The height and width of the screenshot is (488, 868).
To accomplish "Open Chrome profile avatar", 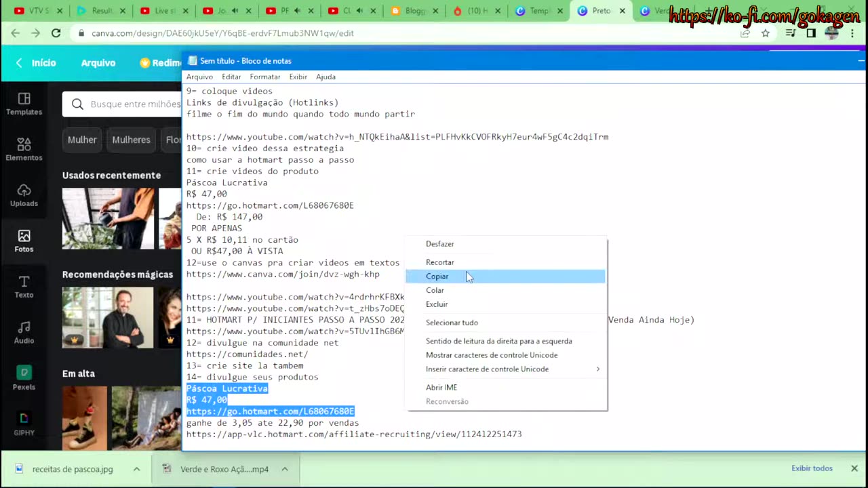I will pos(831,33).
